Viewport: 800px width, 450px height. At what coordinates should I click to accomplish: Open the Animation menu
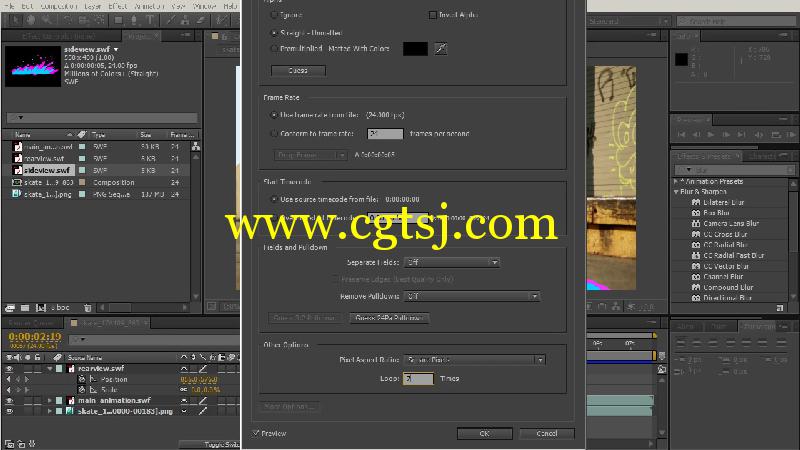point(149,6)
